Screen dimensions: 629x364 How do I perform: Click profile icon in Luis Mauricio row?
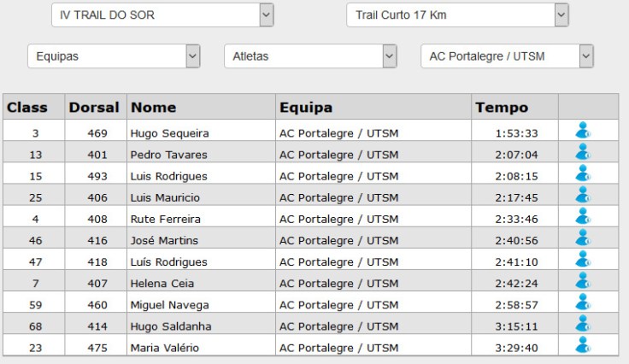tap(583, 195)
